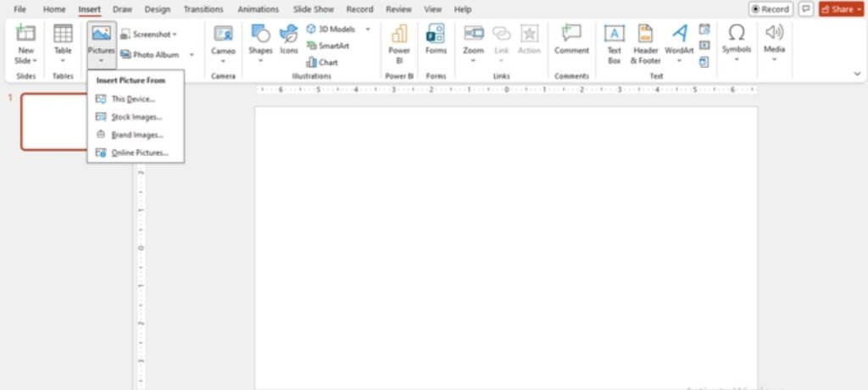Click the top small icon beside WordArt
The width and height of the screenshot is (868, 390).
coord(704,29)
